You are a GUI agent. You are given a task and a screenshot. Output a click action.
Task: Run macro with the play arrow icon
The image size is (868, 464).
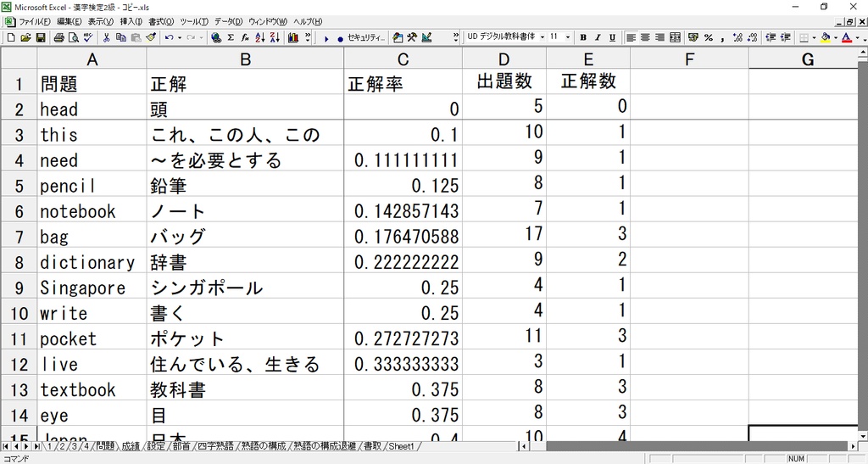coord(326,38)
